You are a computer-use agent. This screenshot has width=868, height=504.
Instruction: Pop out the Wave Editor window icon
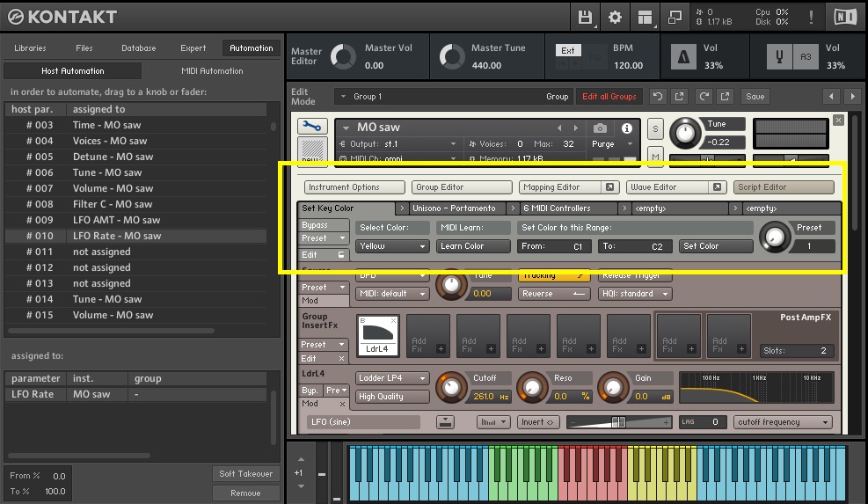(x=717, y=187)
